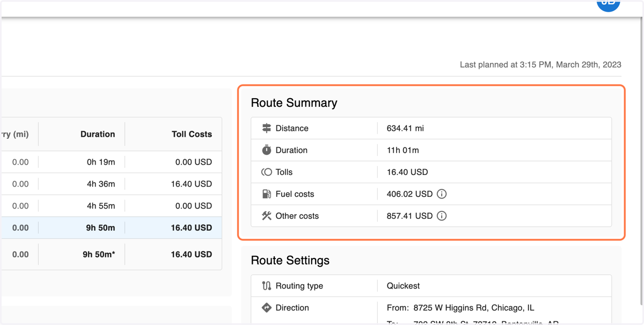Click the Route Summary heading

tap(294, 103)
